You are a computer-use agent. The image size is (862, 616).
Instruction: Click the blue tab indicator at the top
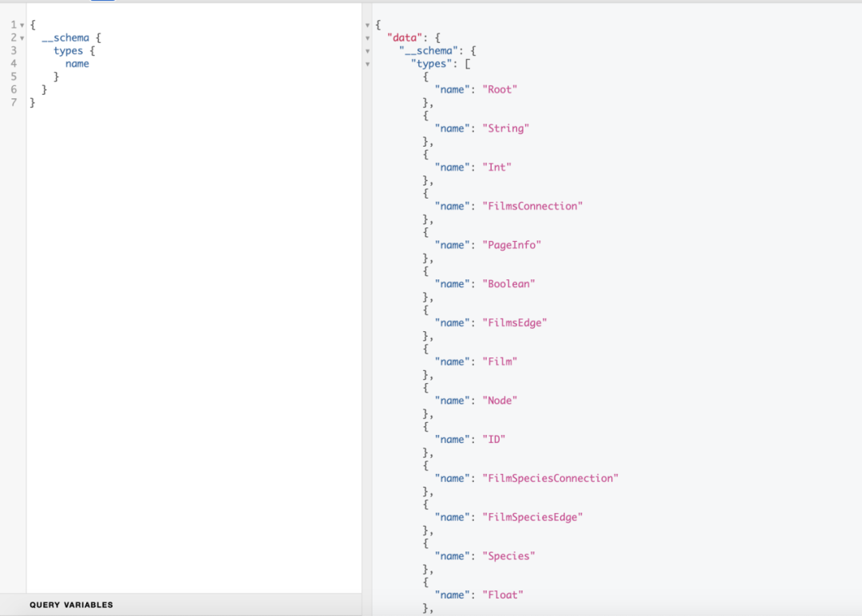(x=101, y=3)
